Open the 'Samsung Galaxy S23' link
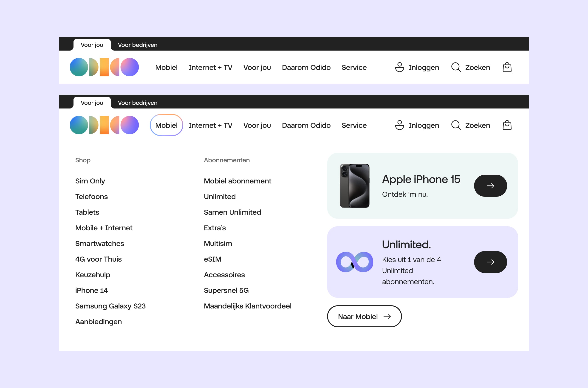This screenshot has width=588, height=388. point(110,306)
